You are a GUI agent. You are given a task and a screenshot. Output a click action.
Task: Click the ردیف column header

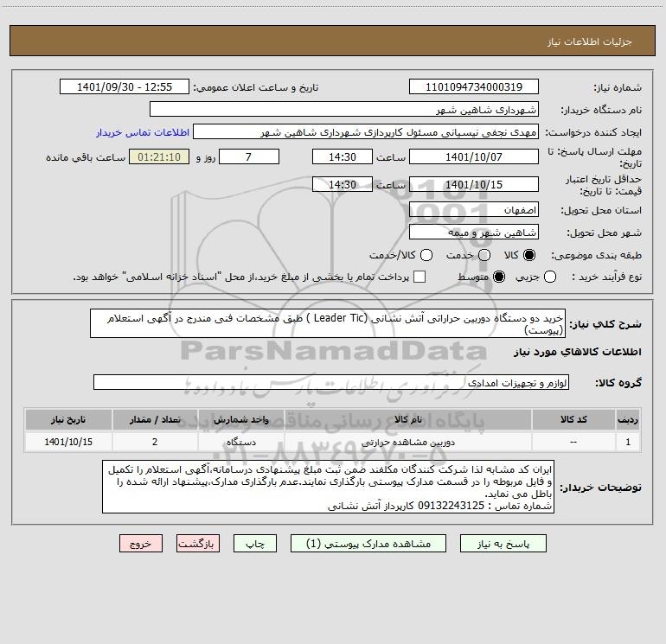[x=628, y=419]
